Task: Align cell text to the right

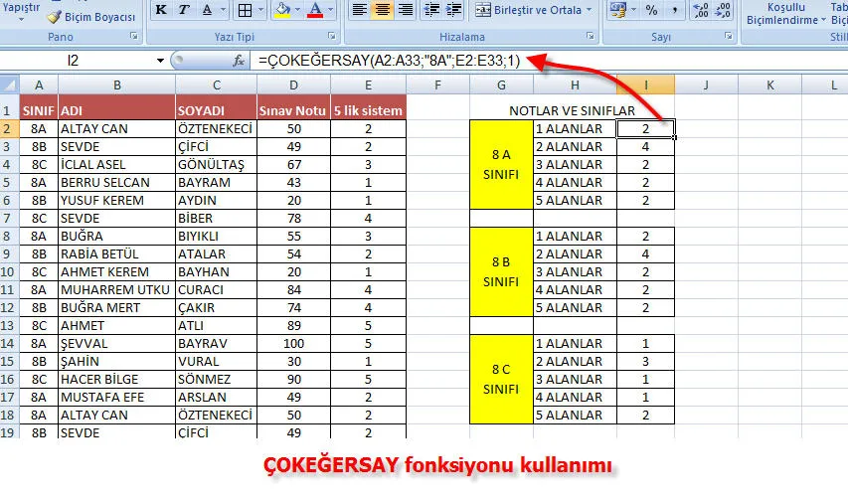Action: [x=406, y=11]
